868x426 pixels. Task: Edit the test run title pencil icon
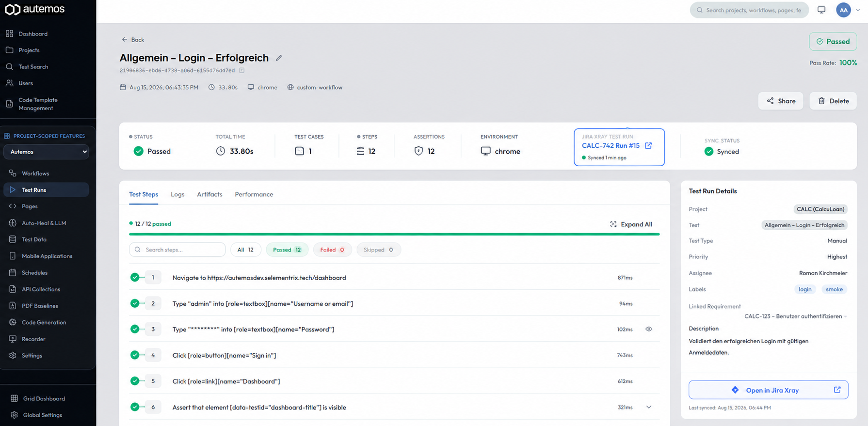point(279,58)
